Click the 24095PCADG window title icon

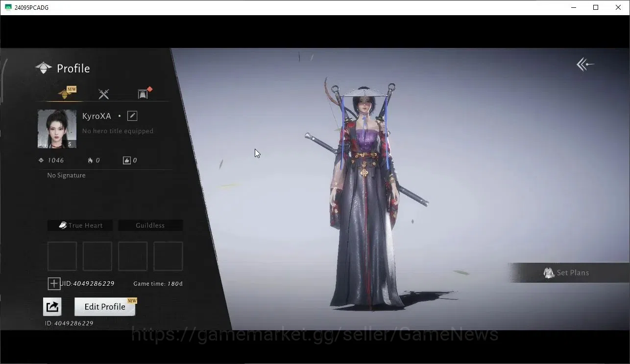point(8,7)
